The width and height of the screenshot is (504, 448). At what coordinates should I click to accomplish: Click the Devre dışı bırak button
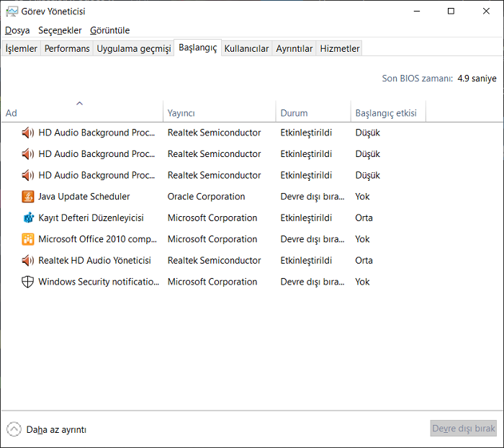(464, 429)
